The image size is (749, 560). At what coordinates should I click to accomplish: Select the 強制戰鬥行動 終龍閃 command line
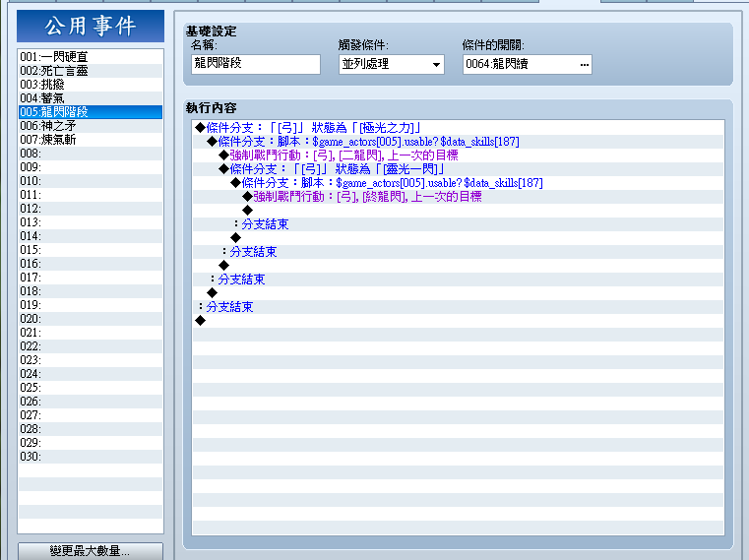(458, 197)
